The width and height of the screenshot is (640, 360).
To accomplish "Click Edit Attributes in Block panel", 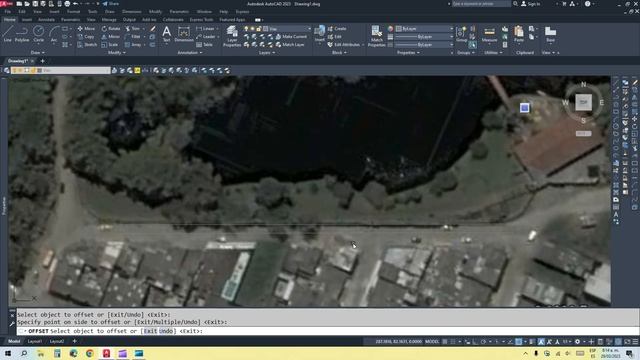I will 344,44.
